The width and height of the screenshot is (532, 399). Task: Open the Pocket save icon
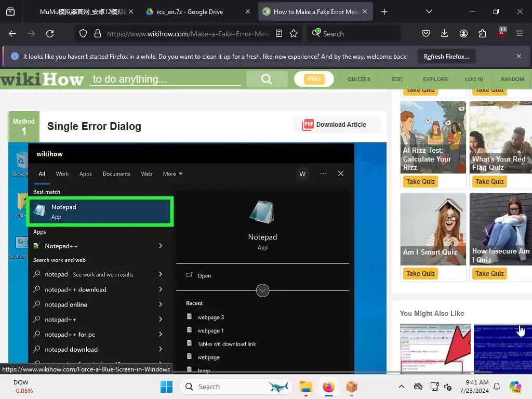pos(426,34)
